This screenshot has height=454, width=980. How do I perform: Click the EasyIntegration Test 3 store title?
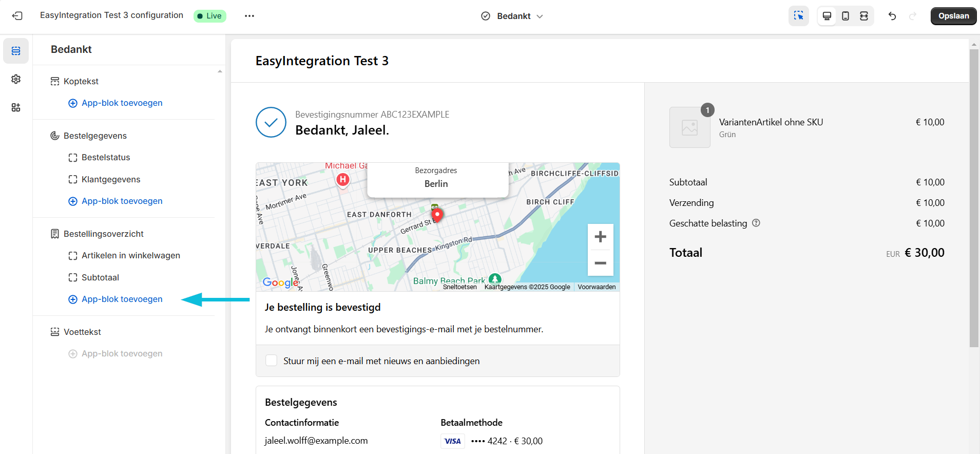[x=322, y=61]
